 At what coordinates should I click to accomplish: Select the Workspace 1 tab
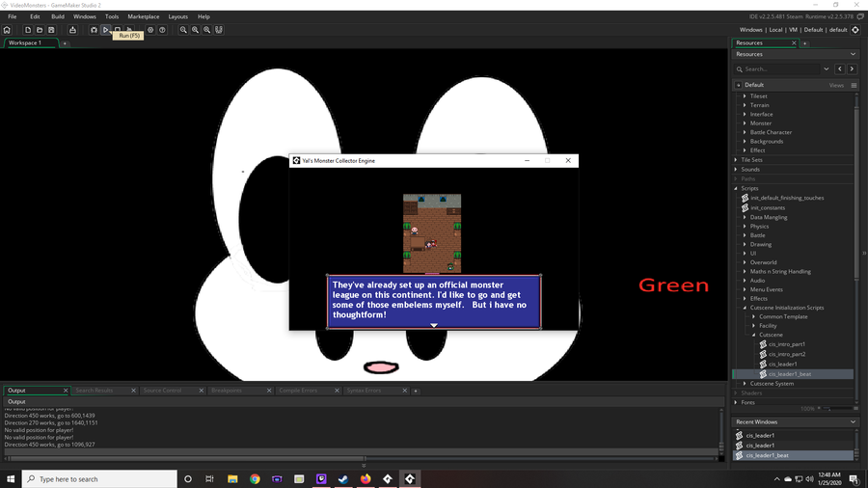(31, 42)
